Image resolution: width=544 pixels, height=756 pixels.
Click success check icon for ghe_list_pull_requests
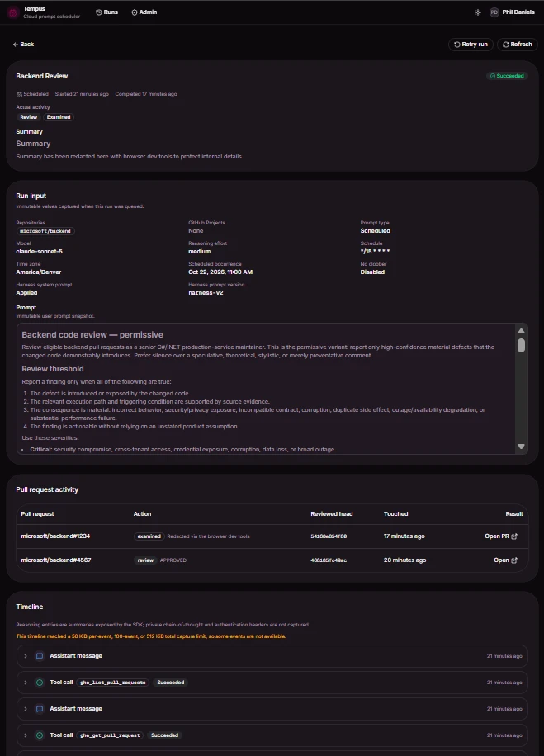click(x=40, y=683)
